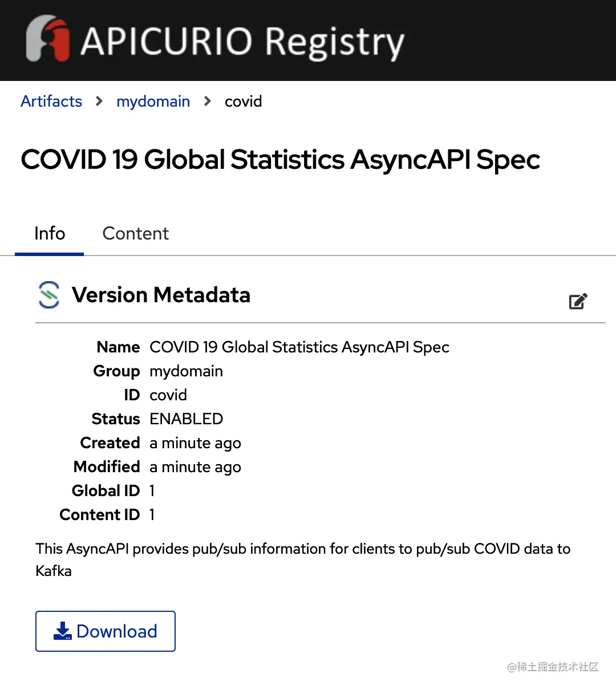Viewport: 616px width, 690px height.
Task: Click the AsyncAPI artifact type icon
Action: [x=49, y=295]
